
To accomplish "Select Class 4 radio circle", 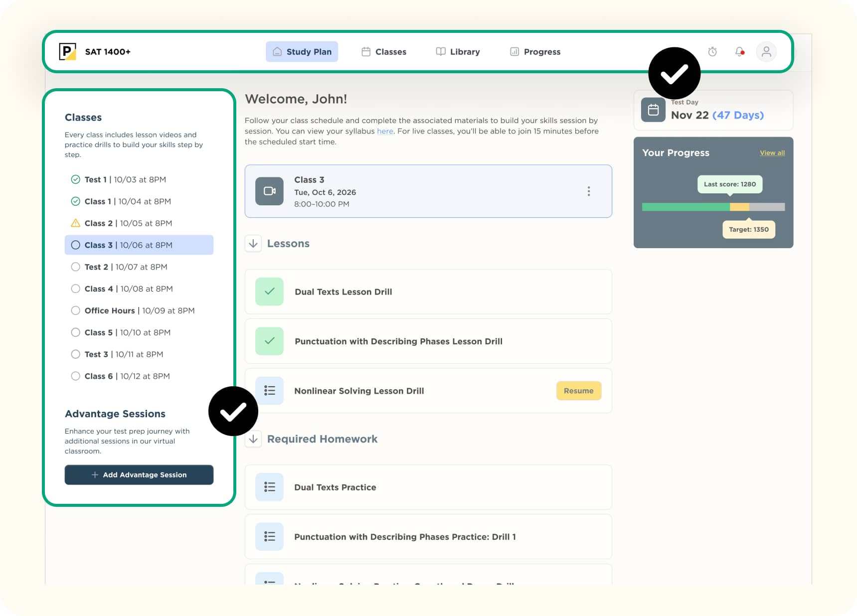I will [75, 289].
